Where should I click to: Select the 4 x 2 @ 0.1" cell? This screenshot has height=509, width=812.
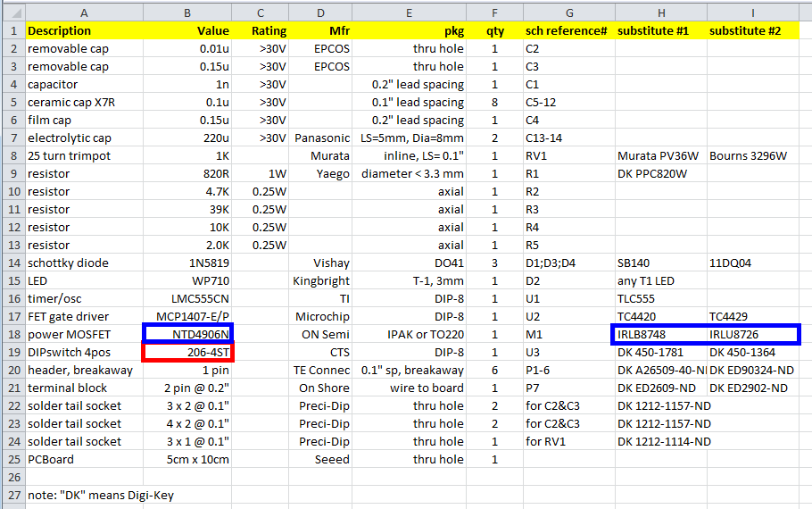pos(187,424)
